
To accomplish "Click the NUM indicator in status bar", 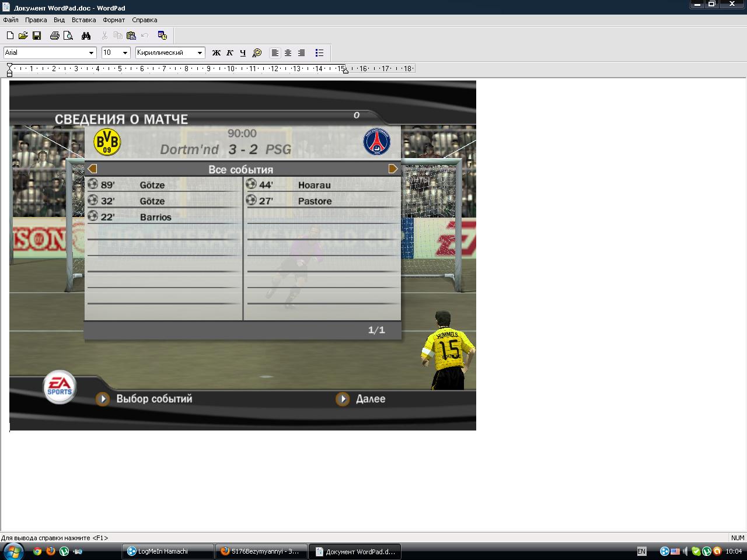I will [x=738, y=538].
